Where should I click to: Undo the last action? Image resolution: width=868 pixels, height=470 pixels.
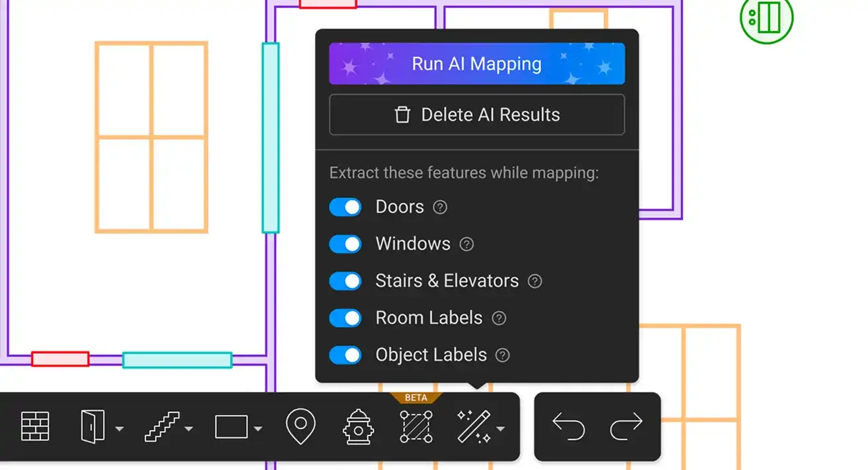569,427
